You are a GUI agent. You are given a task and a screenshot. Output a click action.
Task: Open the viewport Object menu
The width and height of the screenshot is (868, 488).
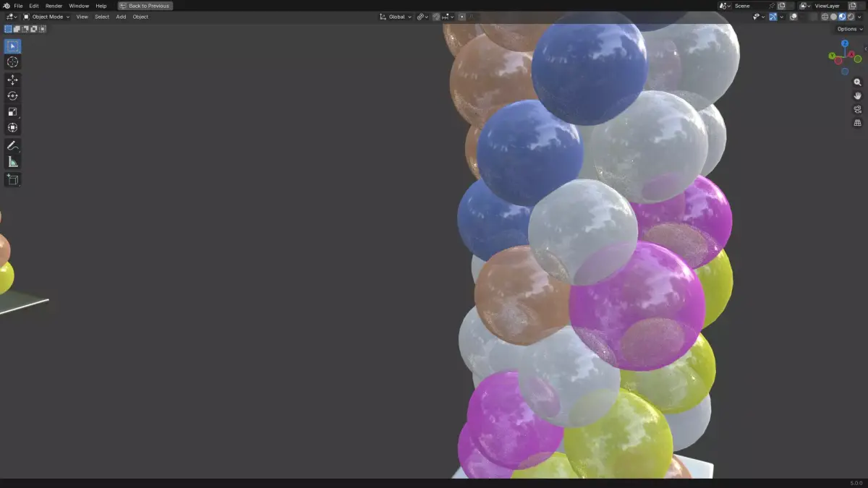(x=140, y=17)
